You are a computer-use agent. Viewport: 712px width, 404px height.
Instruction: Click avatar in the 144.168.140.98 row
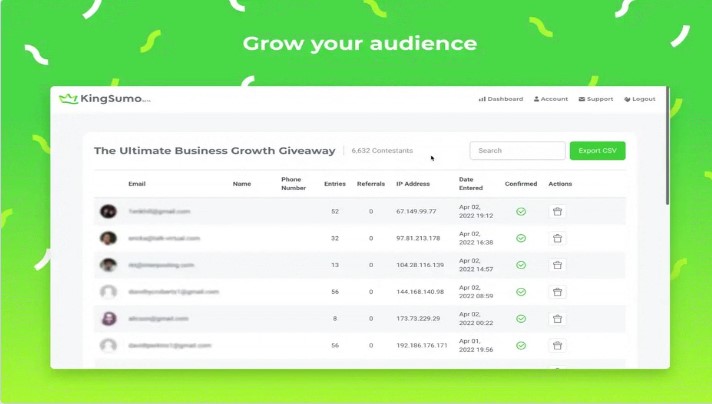(108, 292)
